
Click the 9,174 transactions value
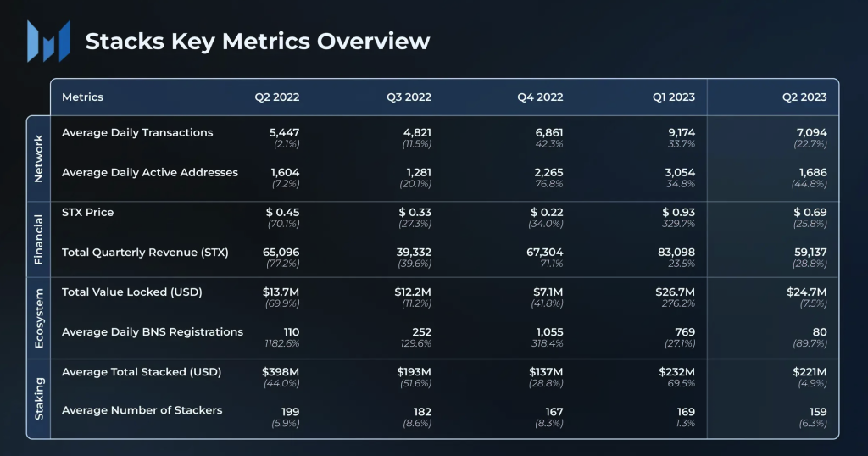682,133
